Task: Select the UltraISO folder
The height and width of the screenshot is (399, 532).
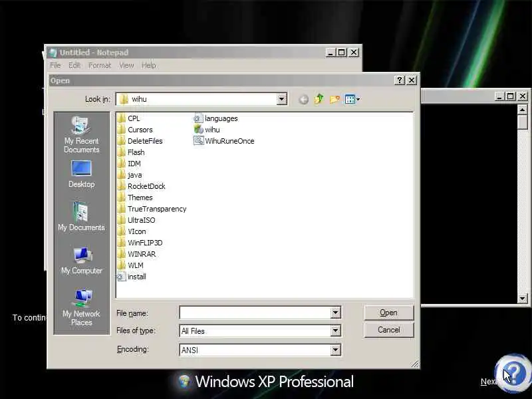Action: click(x=136, y=220)
